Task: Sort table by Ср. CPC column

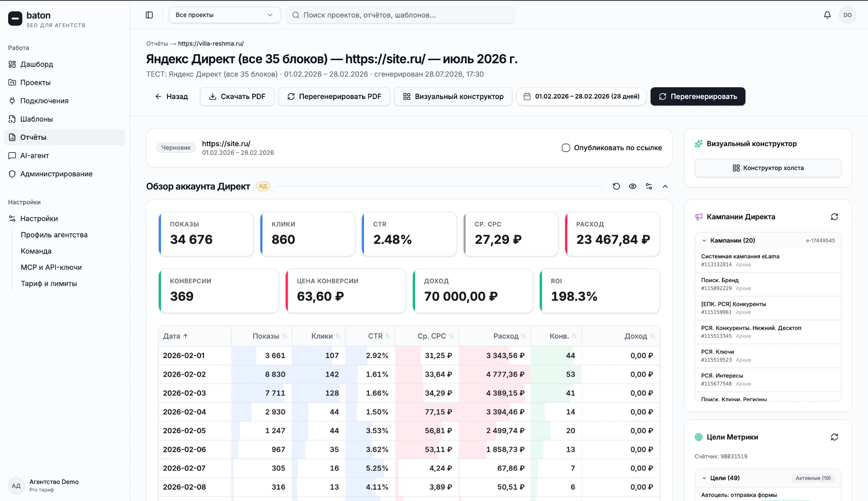Action: pos(435,336)
